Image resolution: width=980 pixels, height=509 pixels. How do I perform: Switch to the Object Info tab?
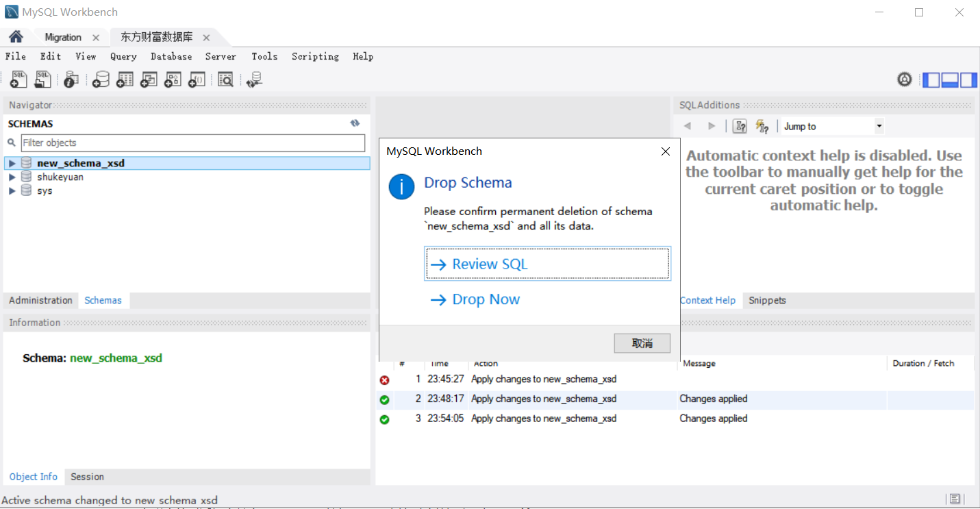click(x=34, y=477)
